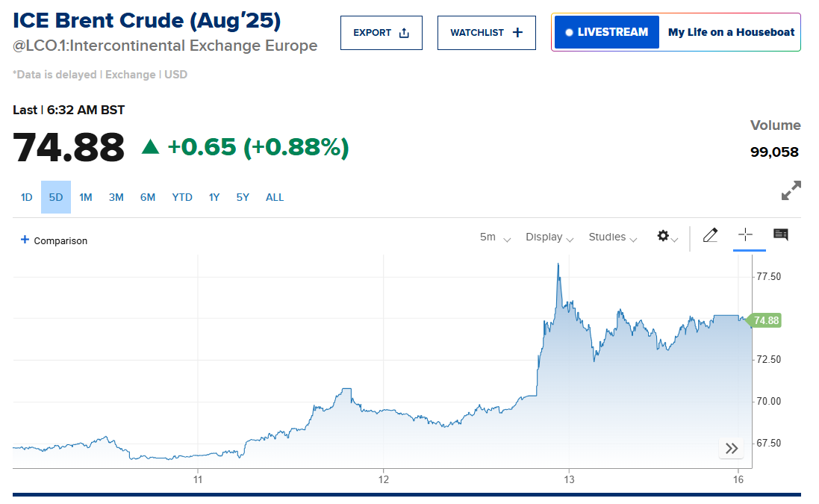This screenshot has height=504, width=819.
Task: Switch to the ALL range tab
Action: tap(275, 197)
